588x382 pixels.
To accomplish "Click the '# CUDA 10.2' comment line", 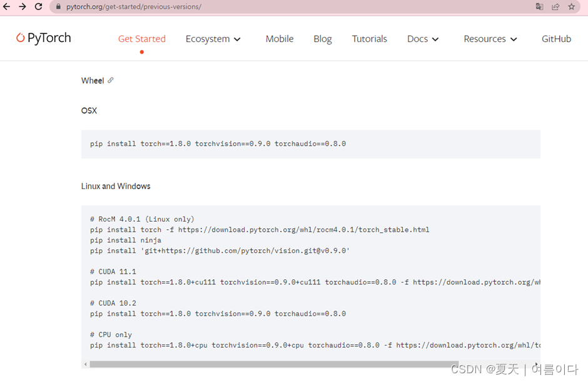I will [x=113, y=303].
